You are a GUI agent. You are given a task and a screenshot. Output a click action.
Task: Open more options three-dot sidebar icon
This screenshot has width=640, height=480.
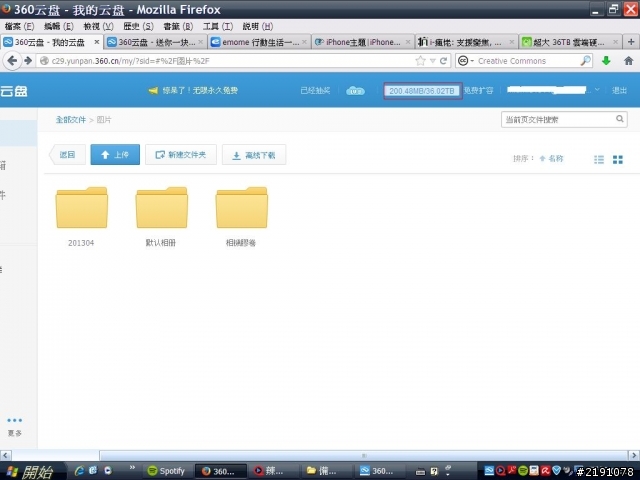click(15, 420)
